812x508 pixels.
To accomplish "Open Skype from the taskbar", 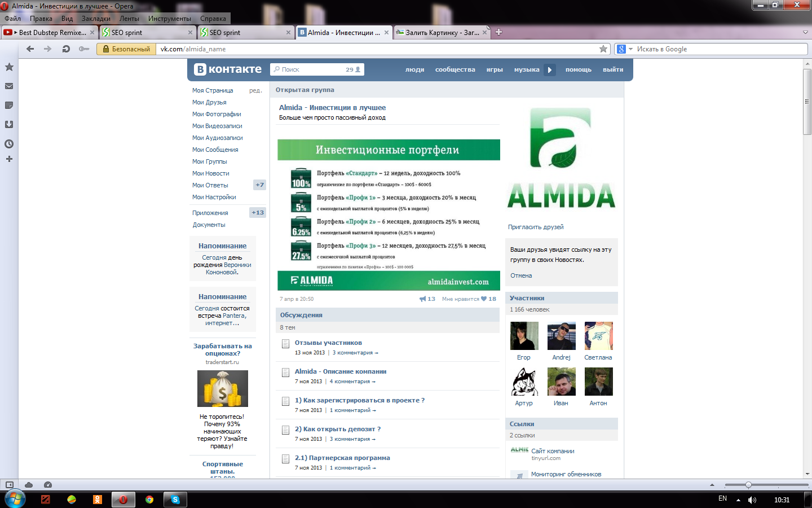I will pos(175,500).
